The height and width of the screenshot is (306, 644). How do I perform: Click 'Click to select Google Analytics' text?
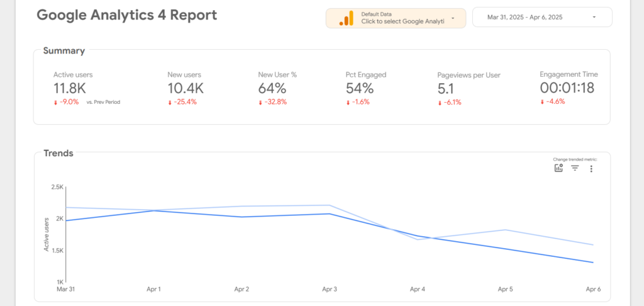click(x=402, y=21)
